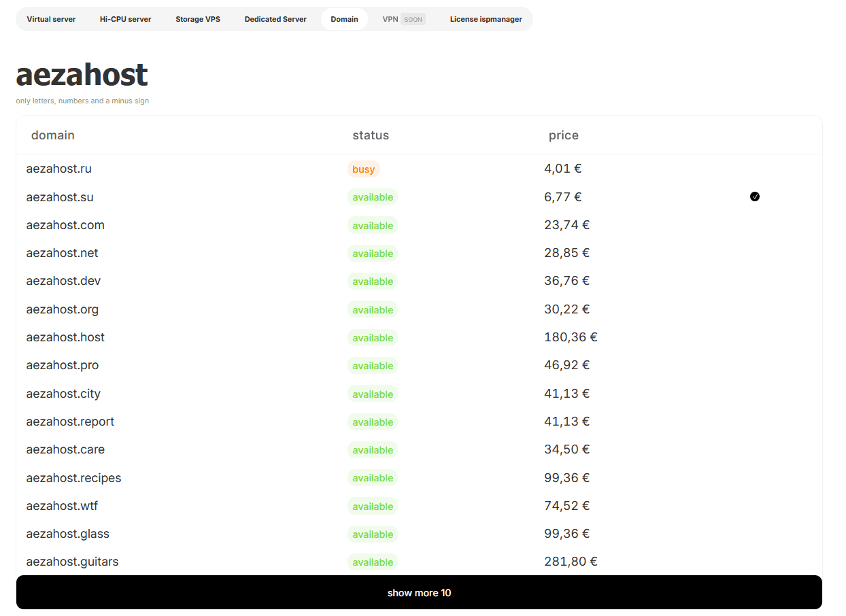Click the available badge for aezahost.net
This screenshot has height=616, width=846.
373,254
